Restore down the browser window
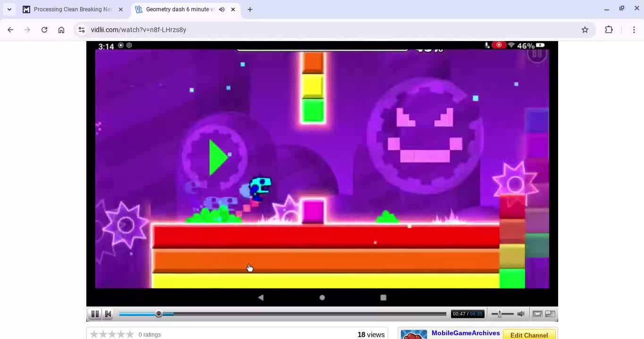This screenshot has height=339, width=644. click(x=622, y=8)
